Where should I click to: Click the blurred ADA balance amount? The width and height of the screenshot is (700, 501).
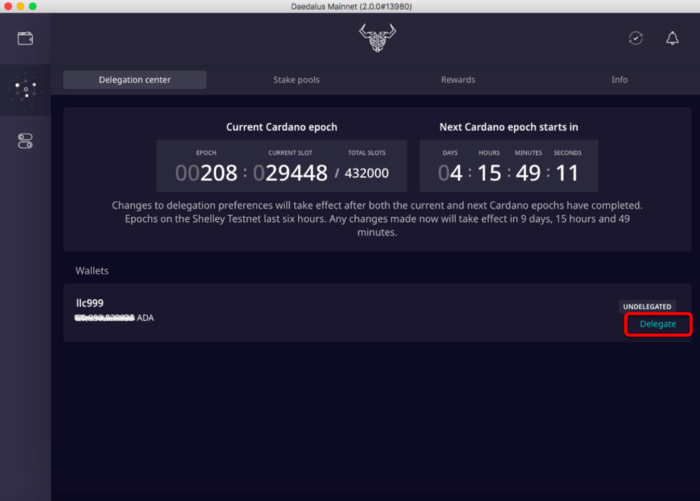pos(105,318)
